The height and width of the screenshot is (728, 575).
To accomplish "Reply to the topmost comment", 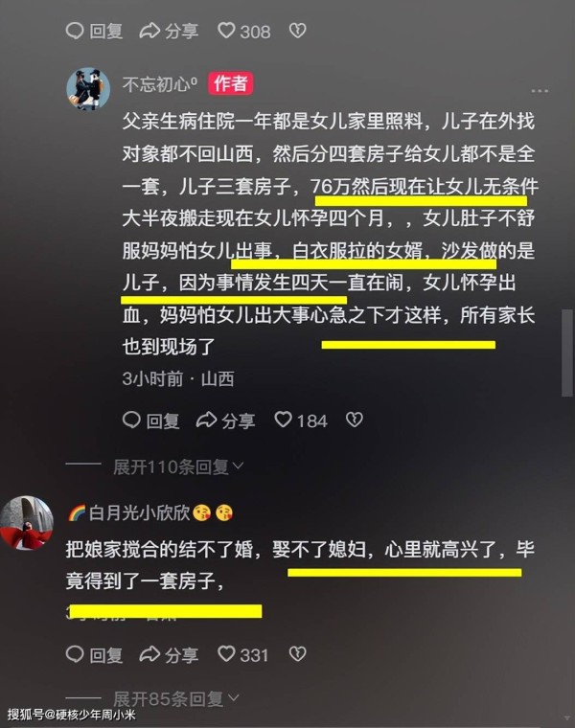I will (x=94, y=31).
